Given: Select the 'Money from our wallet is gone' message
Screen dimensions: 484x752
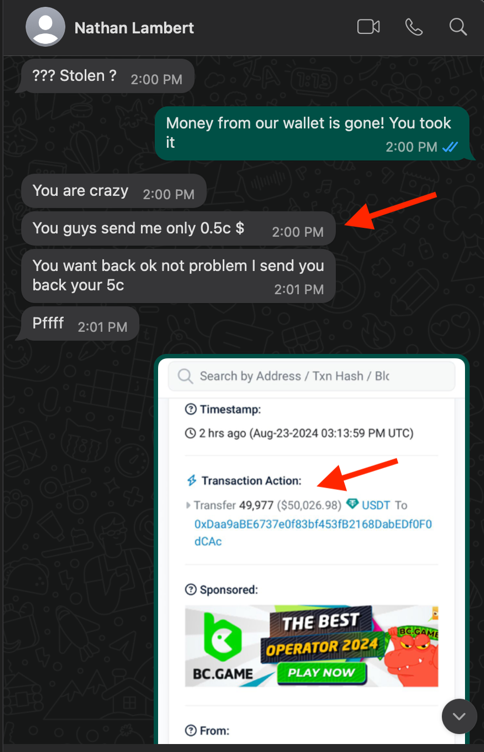Looking at the screenshot, I should [x=312, y=133].
